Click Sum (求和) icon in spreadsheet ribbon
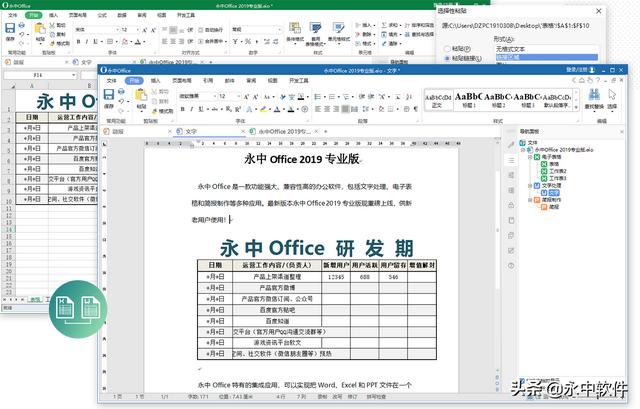The height and width of the screenshot is (409, 640). (x=384, y=25)
